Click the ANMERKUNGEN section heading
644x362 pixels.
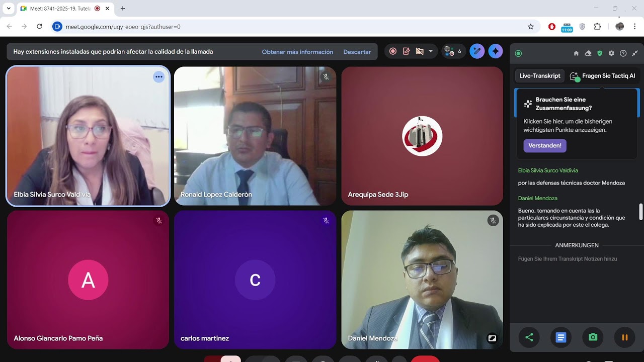577,245
